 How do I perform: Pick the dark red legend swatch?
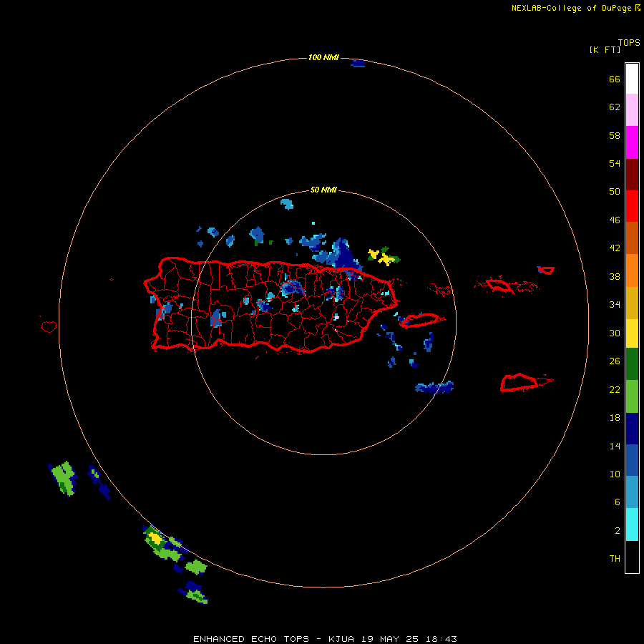click(632, 174)
